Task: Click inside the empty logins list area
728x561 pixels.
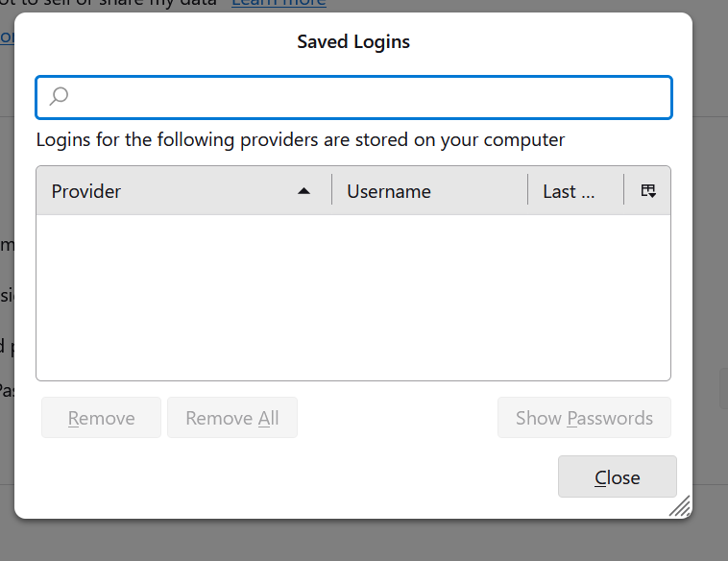Action: pos(352,297)
